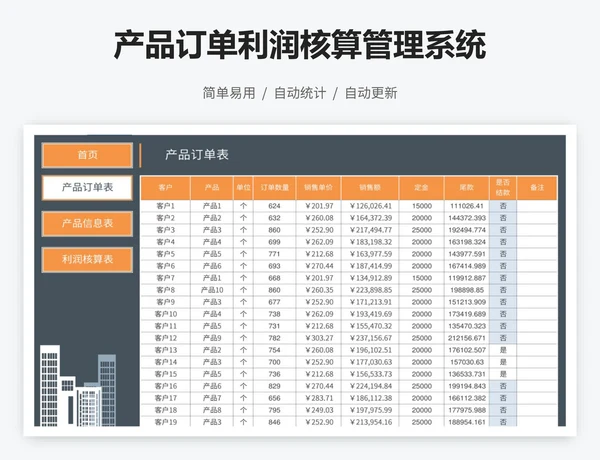Select the 定金 column header
Screen dimensions: 600x460
pos(422,188)
